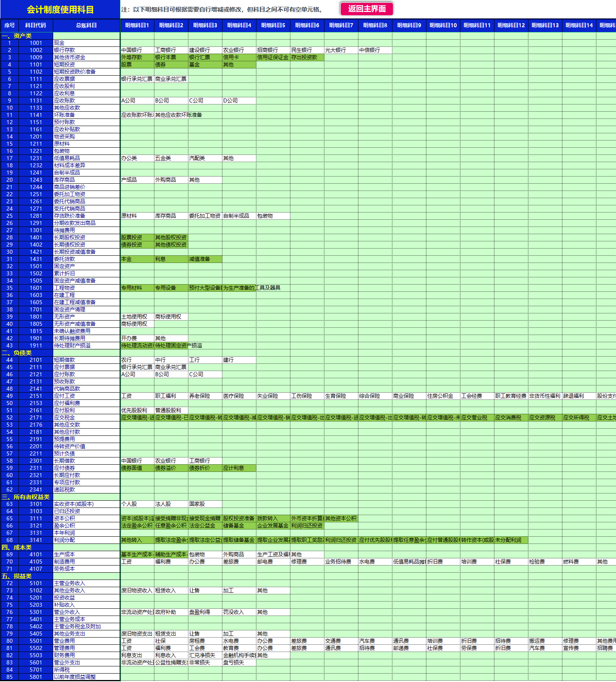The height and width of the screenshot is (682, 616).
Task: Click the 租赁收入 detail cell
Action: pyautogui.click(x=171, y=590)
